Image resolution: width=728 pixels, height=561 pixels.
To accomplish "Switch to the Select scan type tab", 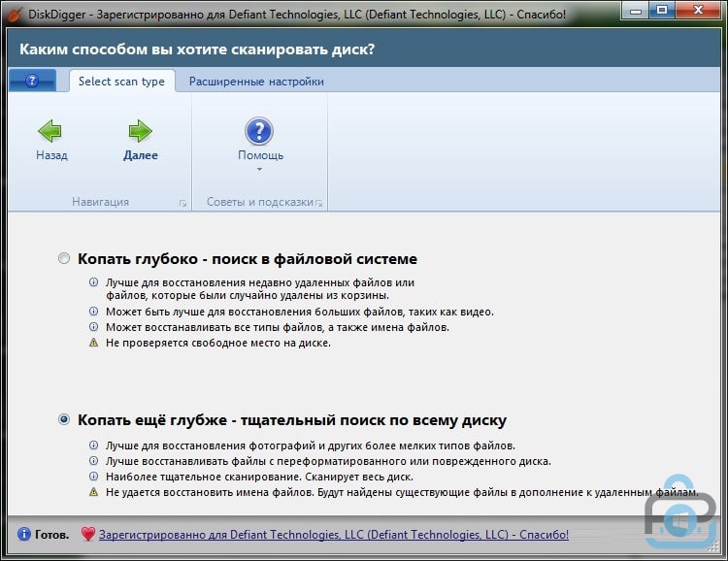I will [121, 82].
